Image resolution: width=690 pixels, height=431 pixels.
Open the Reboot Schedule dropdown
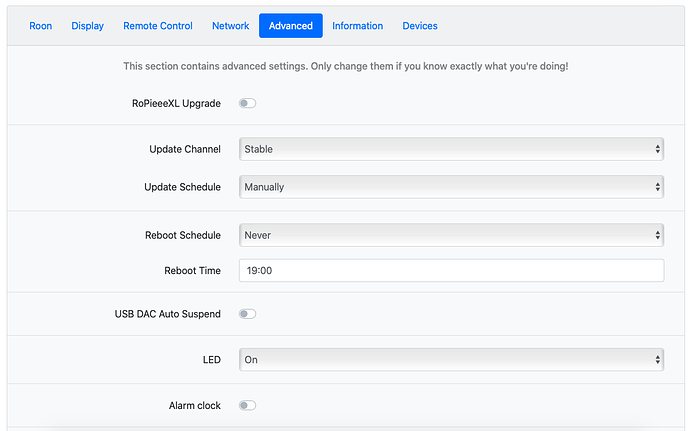point(451,235)
